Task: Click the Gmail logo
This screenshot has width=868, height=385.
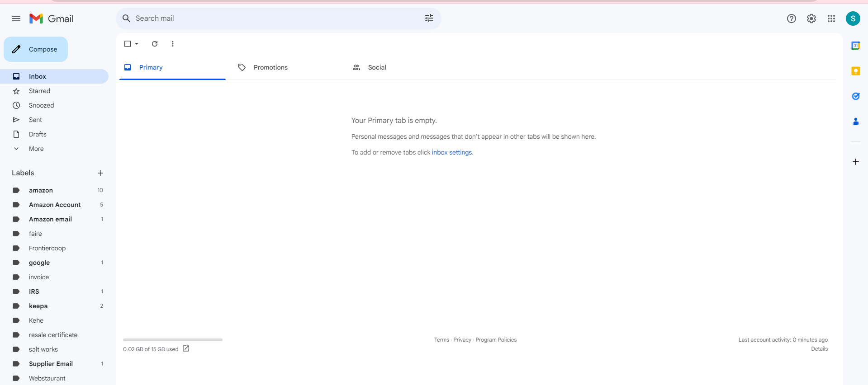Action: coord(52,19)
